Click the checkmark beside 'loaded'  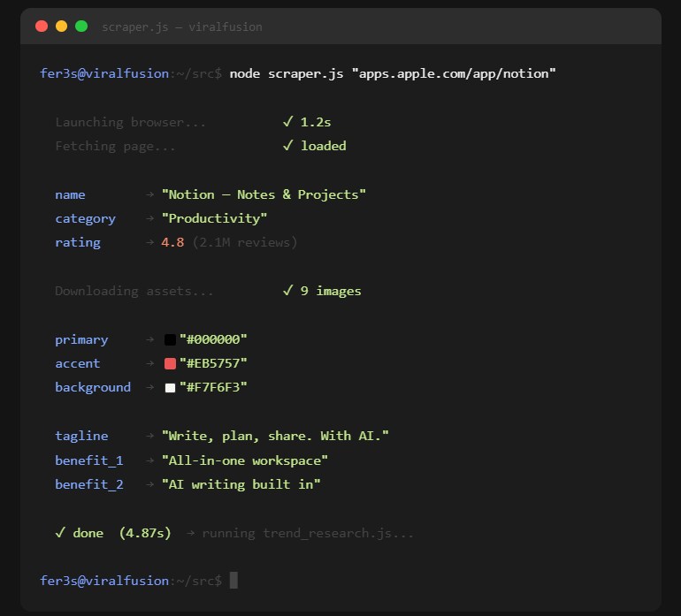287,146
